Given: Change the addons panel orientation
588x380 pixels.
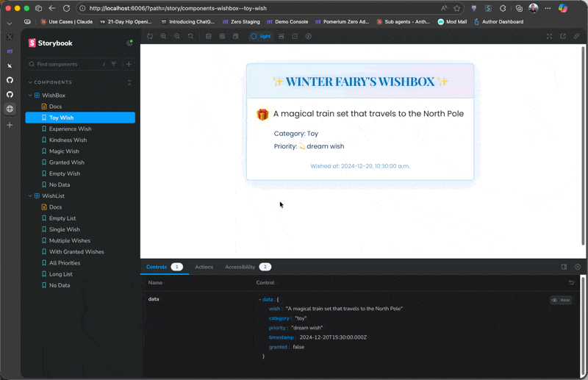Looking at the screenshot, I should tap(564, 267).
